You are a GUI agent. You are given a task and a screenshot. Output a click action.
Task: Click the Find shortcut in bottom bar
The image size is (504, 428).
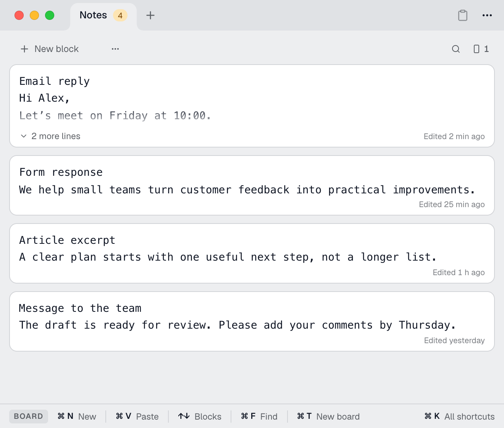[259, 417]
